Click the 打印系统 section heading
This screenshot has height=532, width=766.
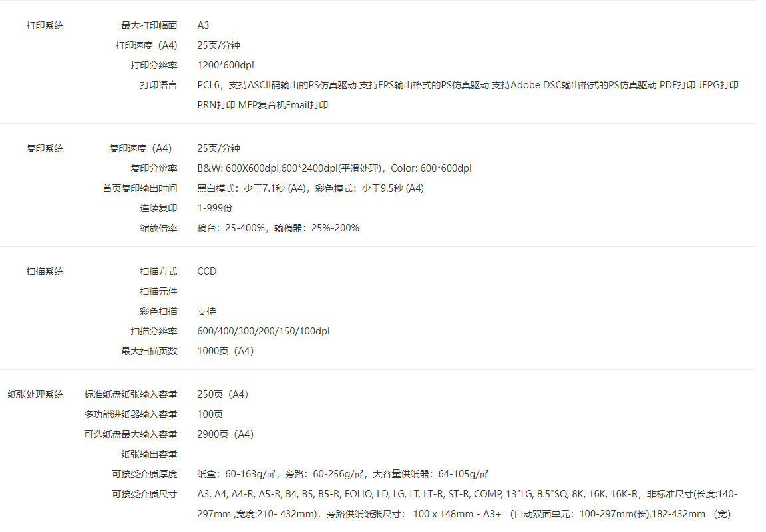(x=45, y=25)
